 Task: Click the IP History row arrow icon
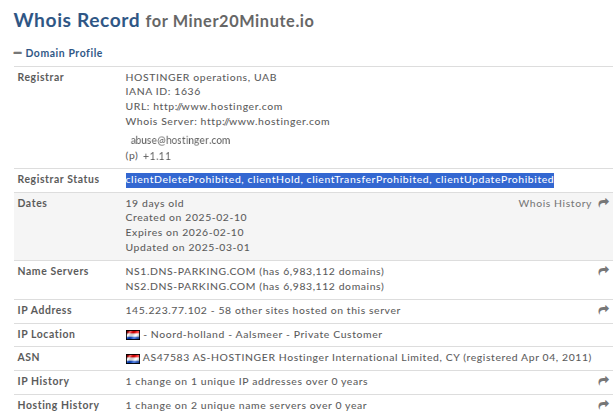click(603, 380)
